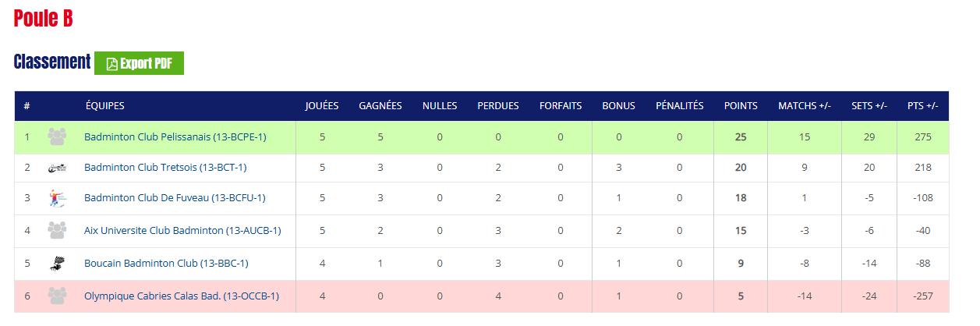Click the Poule B heading
Viewport: 980px width, 326px height.
click(44, 19)
